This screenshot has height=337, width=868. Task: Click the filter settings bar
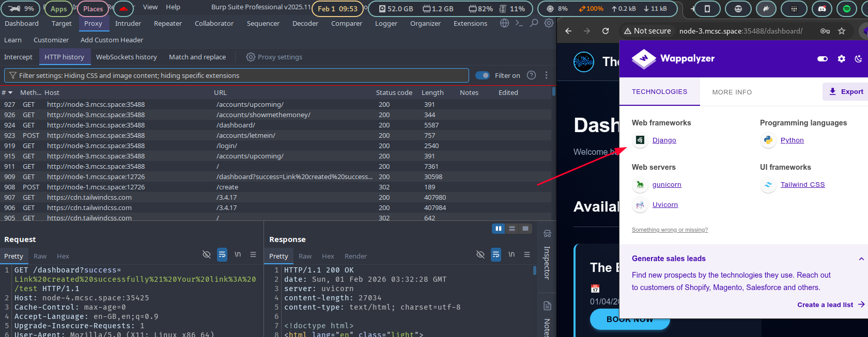point(237,75)
